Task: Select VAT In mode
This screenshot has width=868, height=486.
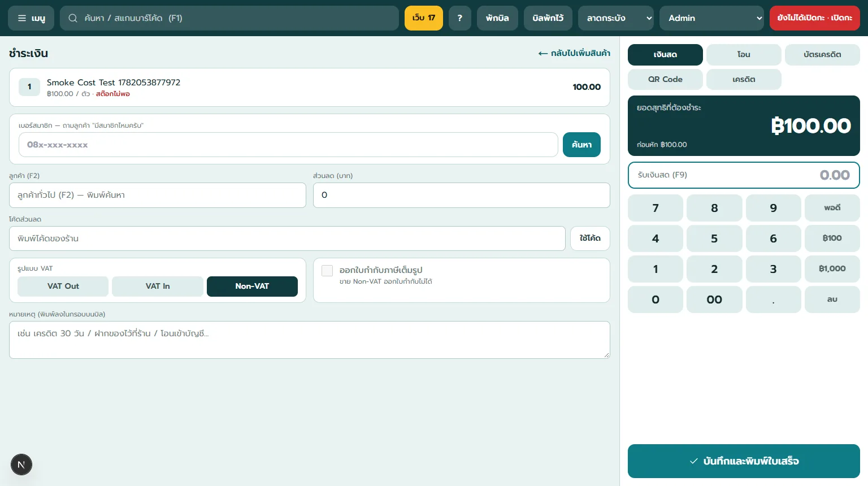Action: tap(158, 287)
